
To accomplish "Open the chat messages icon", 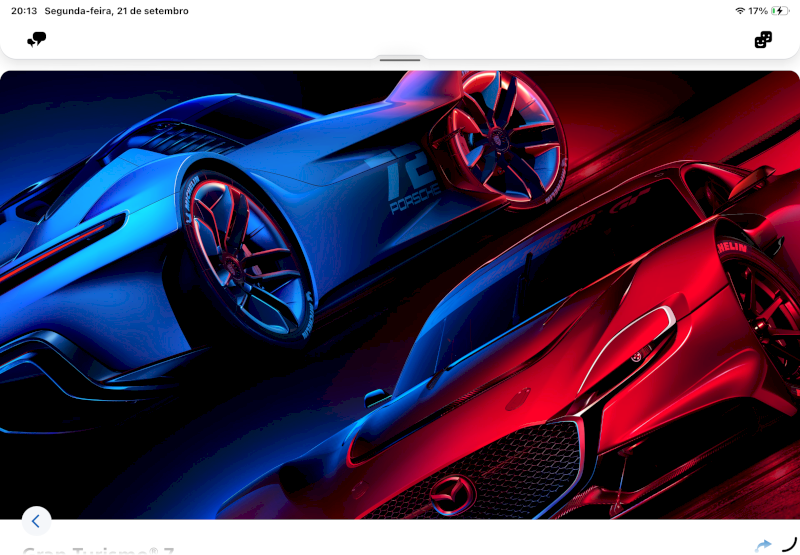I will tap(37, 39).
